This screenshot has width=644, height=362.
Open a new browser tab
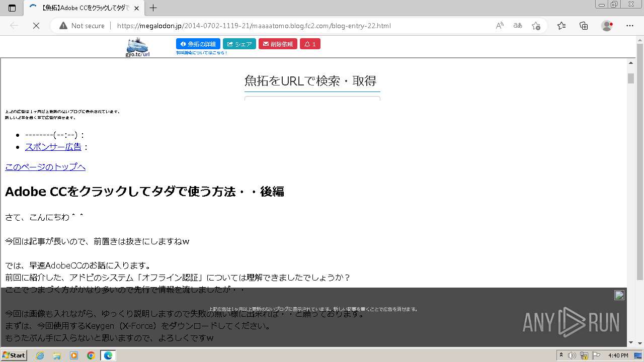coord(153,8)
